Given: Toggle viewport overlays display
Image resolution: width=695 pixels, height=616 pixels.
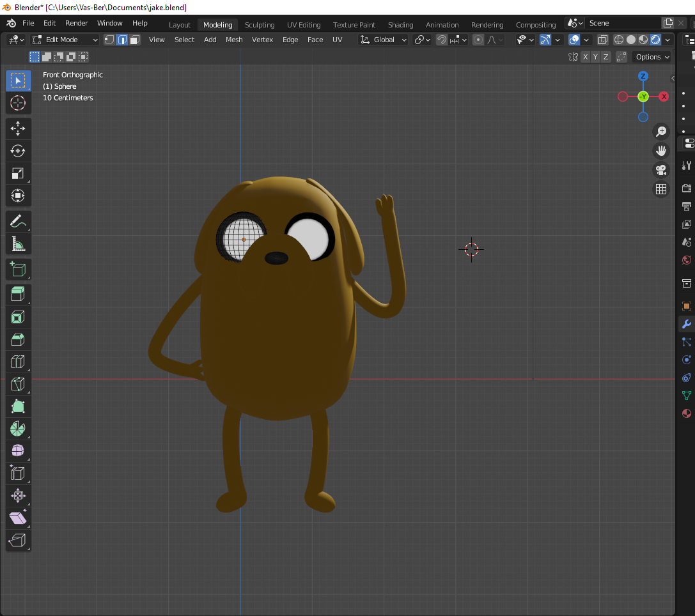Looking at the screenshot, I should pos(574,40).
